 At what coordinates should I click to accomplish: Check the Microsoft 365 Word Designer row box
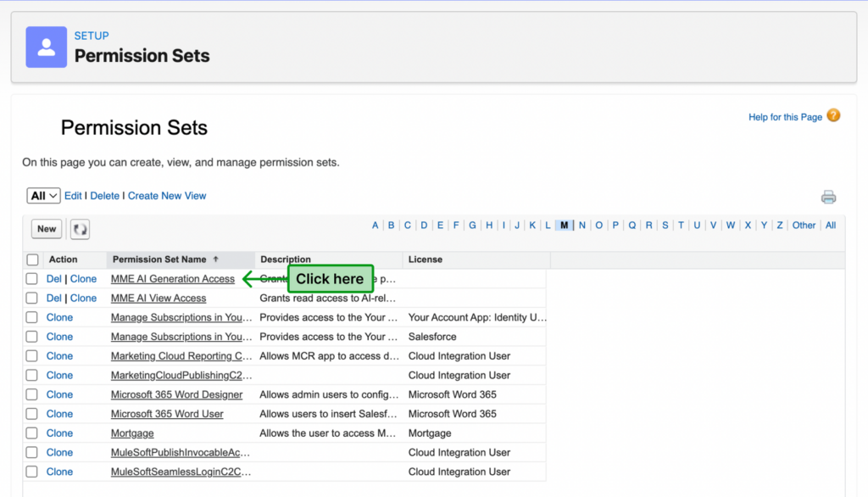(x=32, y=394)
